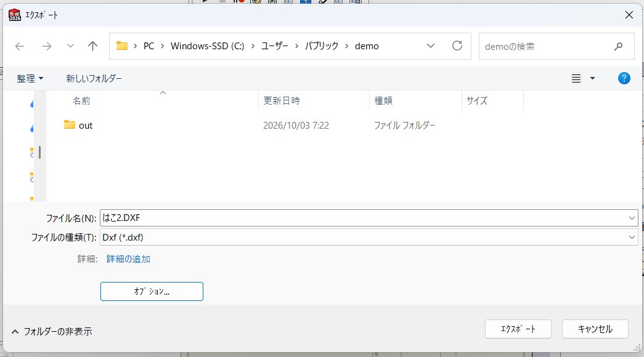Open the 整理 menu

click(30, 78)
